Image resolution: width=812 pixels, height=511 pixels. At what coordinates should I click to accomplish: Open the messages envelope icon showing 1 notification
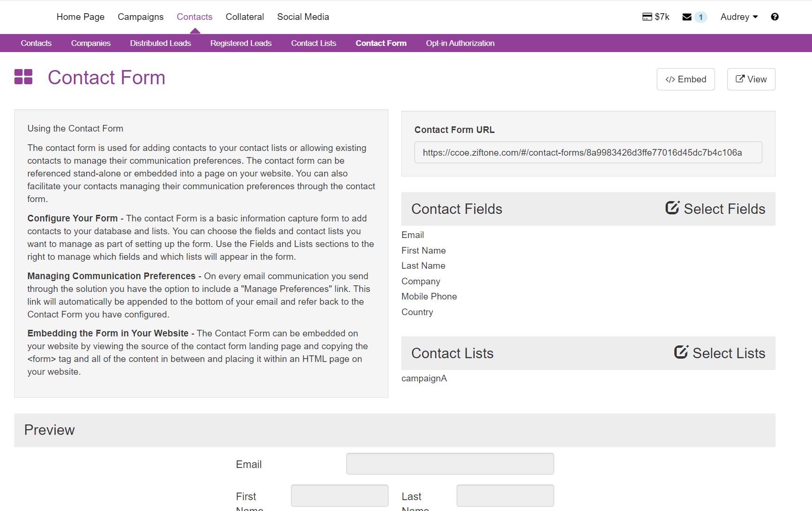click(x=687, y=17)
